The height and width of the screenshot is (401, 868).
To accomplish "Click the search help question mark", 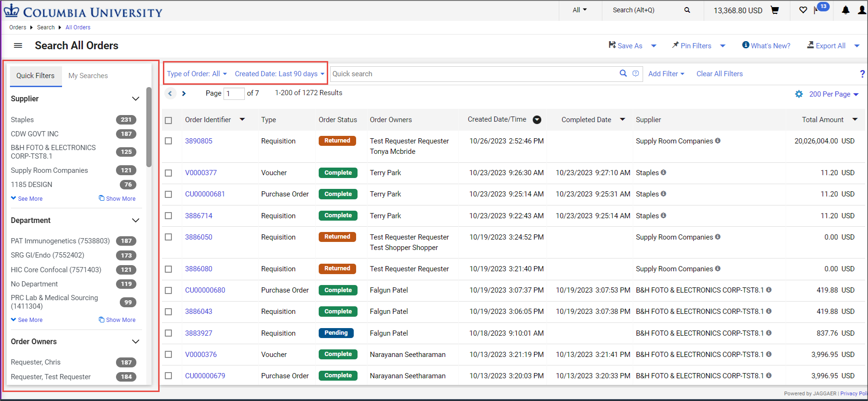I will point(862,74).
